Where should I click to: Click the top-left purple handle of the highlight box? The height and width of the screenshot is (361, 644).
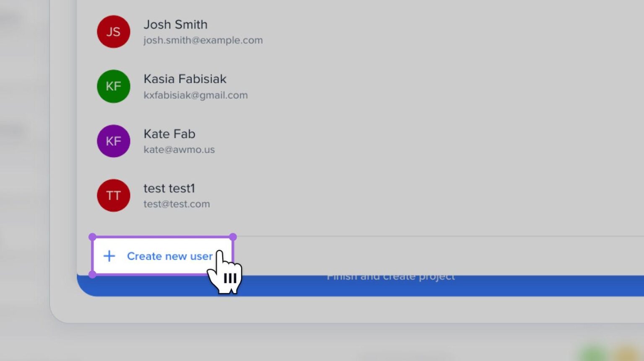(x=93, y=237)
